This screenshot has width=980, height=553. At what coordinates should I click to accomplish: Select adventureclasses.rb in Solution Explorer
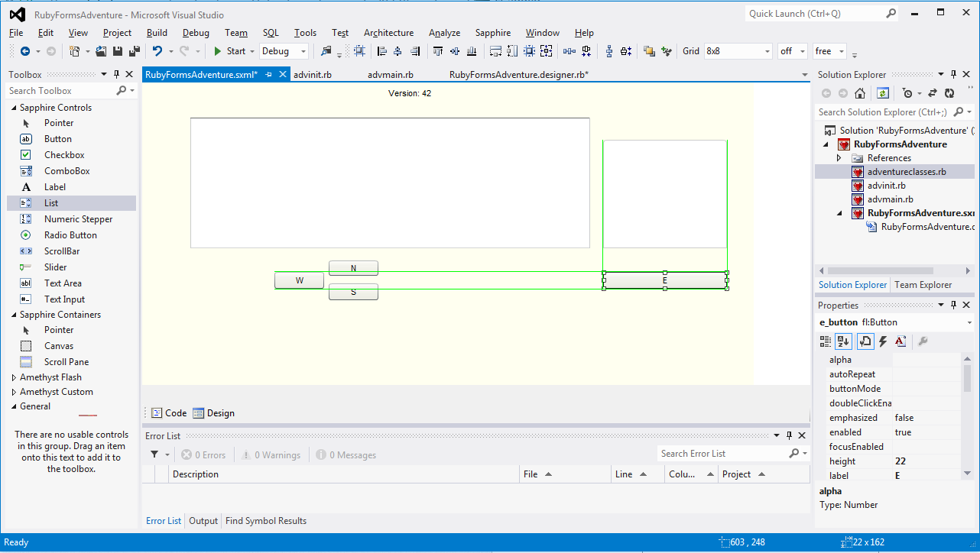[x=907, y=172]
